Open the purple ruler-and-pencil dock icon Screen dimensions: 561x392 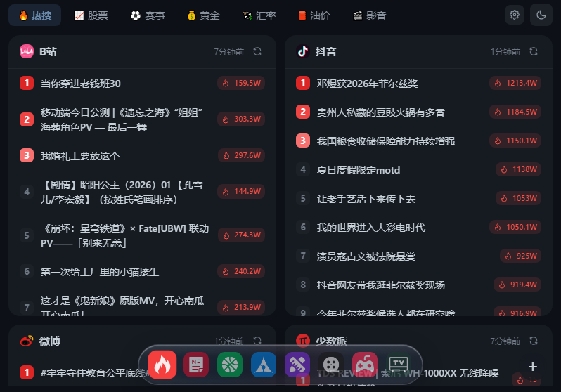[x=297, y=365]
